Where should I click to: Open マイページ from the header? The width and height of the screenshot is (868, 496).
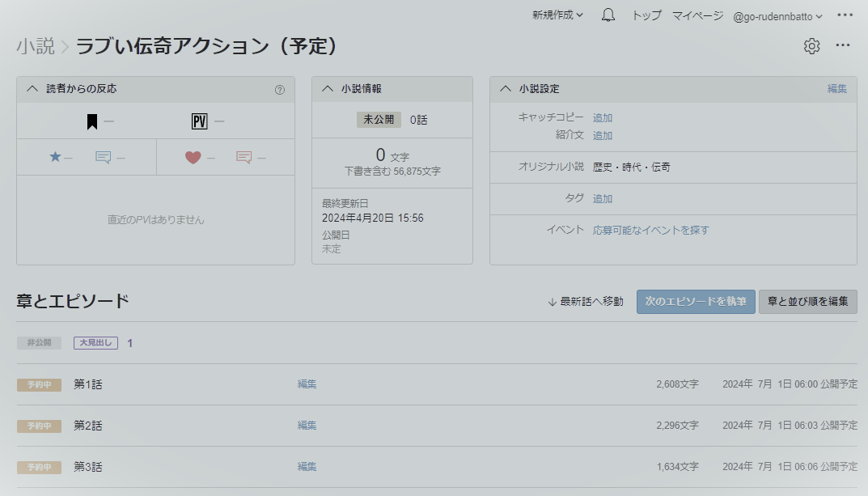click(x=697, y=15)
